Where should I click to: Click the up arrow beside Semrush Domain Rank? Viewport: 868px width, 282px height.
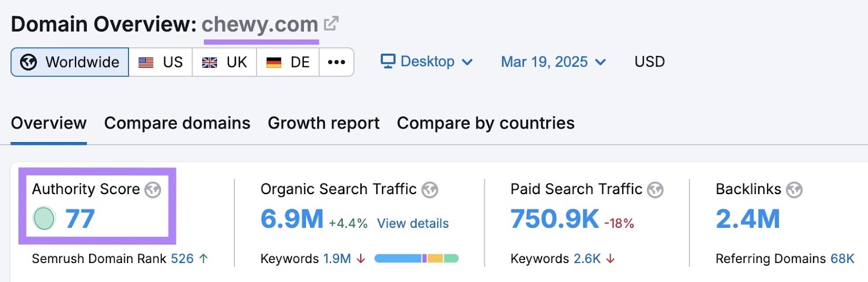(204, 259)
